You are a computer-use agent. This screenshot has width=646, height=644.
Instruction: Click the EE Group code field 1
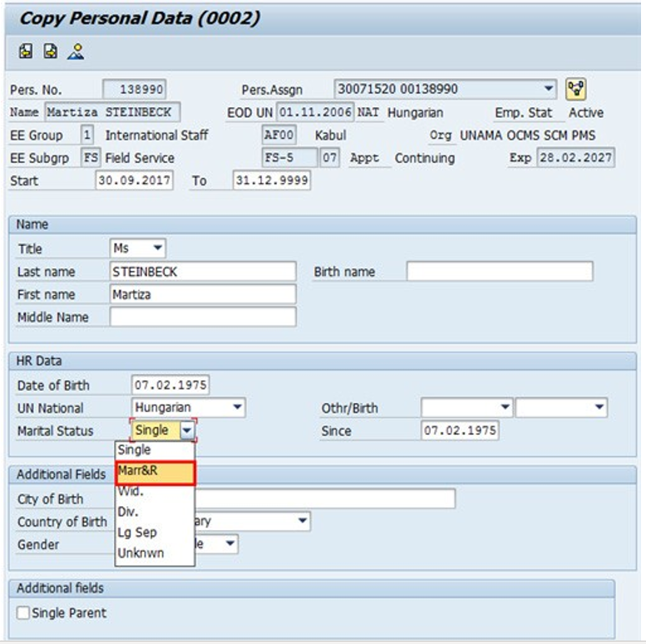(x=87, y=135)
